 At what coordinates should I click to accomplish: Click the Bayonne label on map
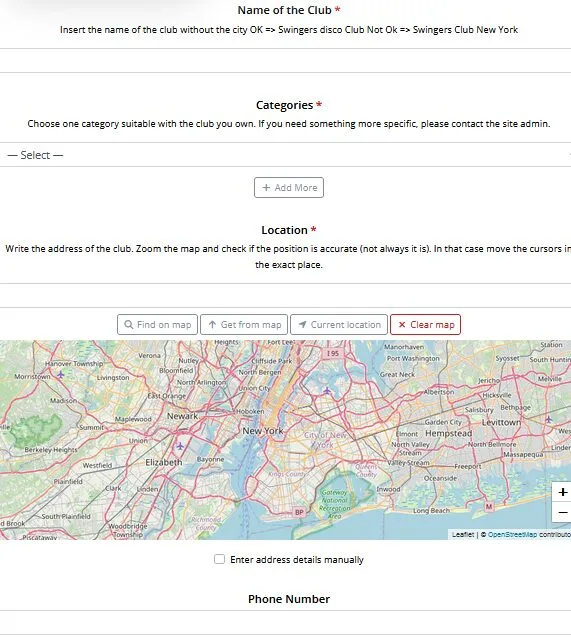click(210, 459)
